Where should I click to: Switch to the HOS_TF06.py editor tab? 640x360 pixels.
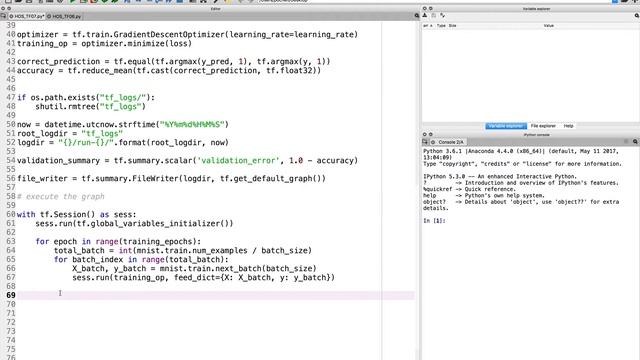[64, 16]
